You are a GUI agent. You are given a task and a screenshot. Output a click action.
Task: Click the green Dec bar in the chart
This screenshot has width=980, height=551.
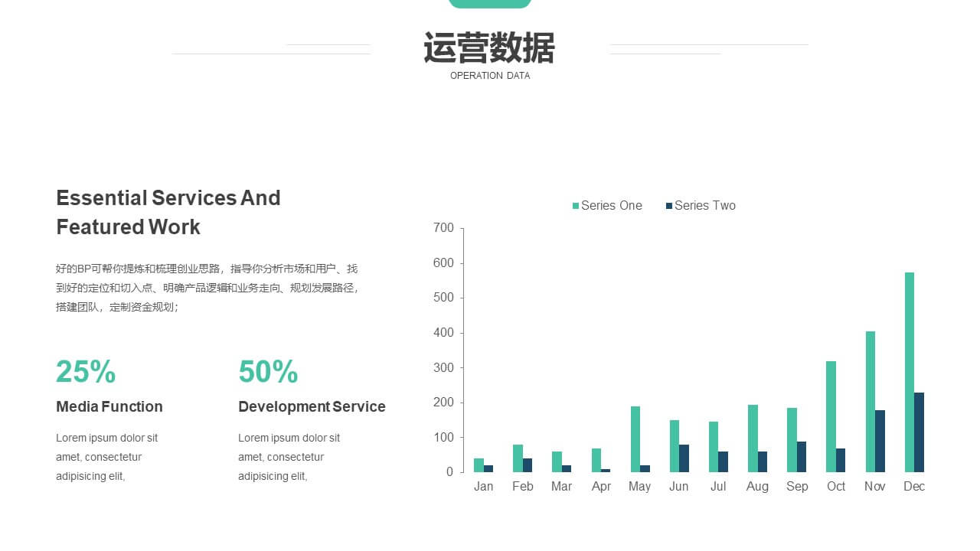(x=910, y=372)
